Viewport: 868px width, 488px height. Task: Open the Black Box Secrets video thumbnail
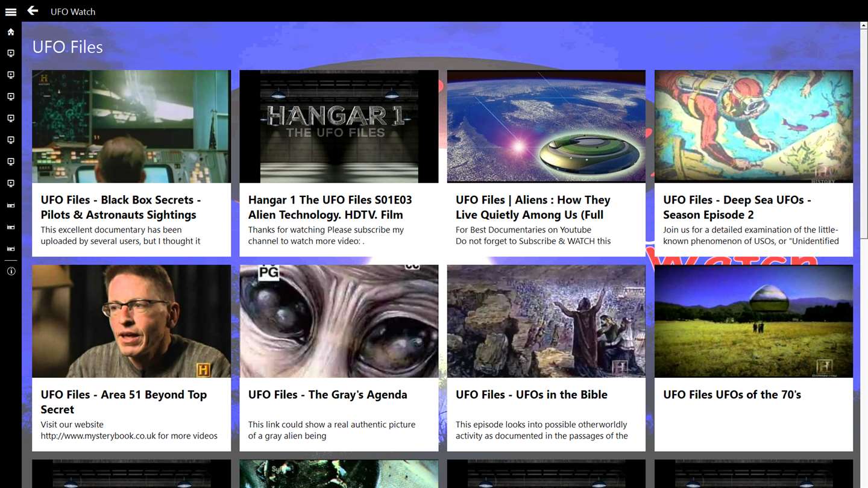point(131,127)
